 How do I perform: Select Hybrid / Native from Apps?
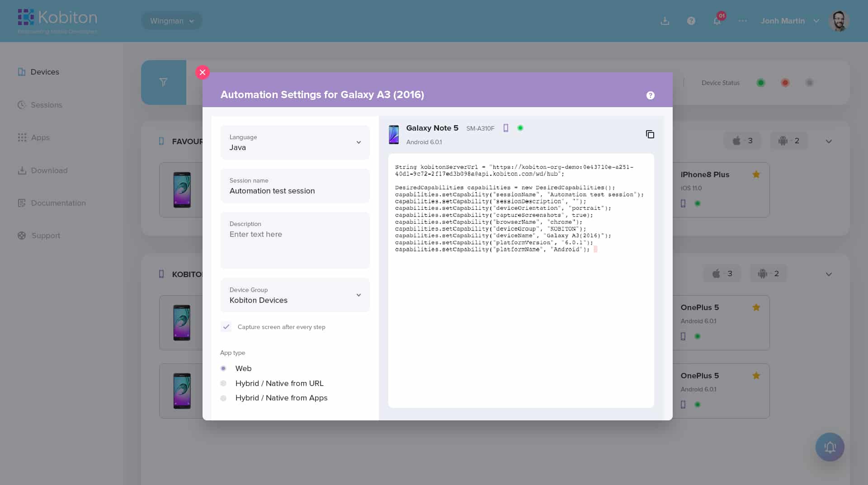(223, 398)
